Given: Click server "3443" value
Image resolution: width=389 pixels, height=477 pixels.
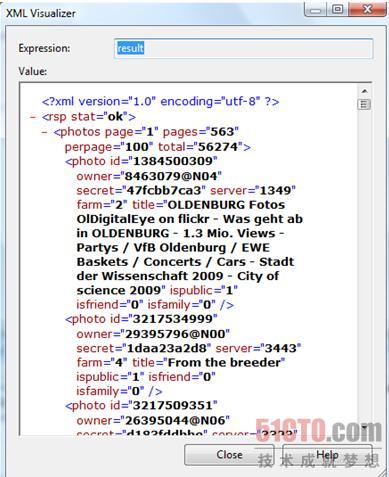Looking at the screenshot, I should [281, 348].
